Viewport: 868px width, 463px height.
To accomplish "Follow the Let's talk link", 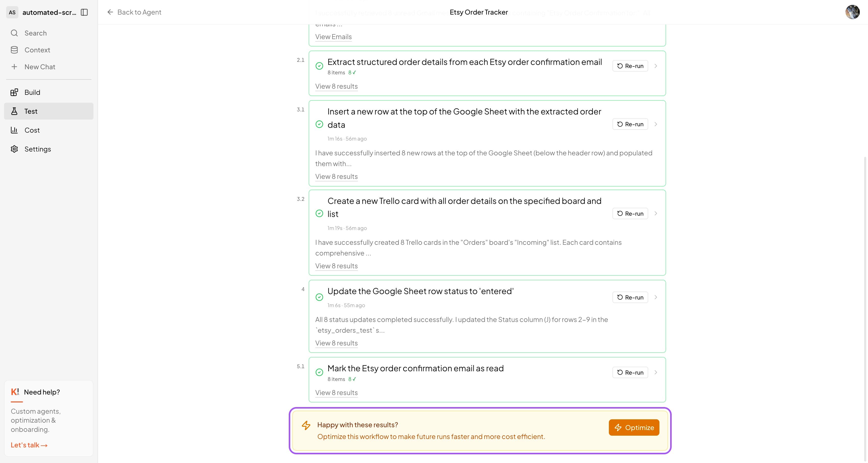I will click(29, 445).
